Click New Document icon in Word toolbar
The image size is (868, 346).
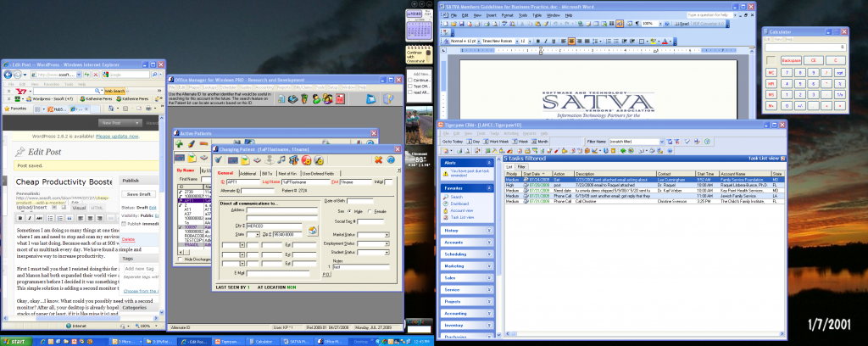tap(446, 24)
